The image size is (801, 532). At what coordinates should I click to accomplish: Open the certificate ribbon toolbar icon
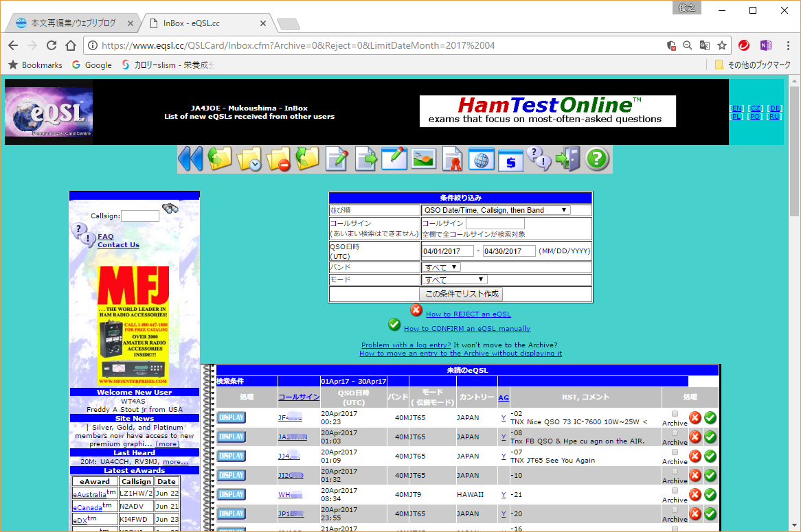click(452, 159)
